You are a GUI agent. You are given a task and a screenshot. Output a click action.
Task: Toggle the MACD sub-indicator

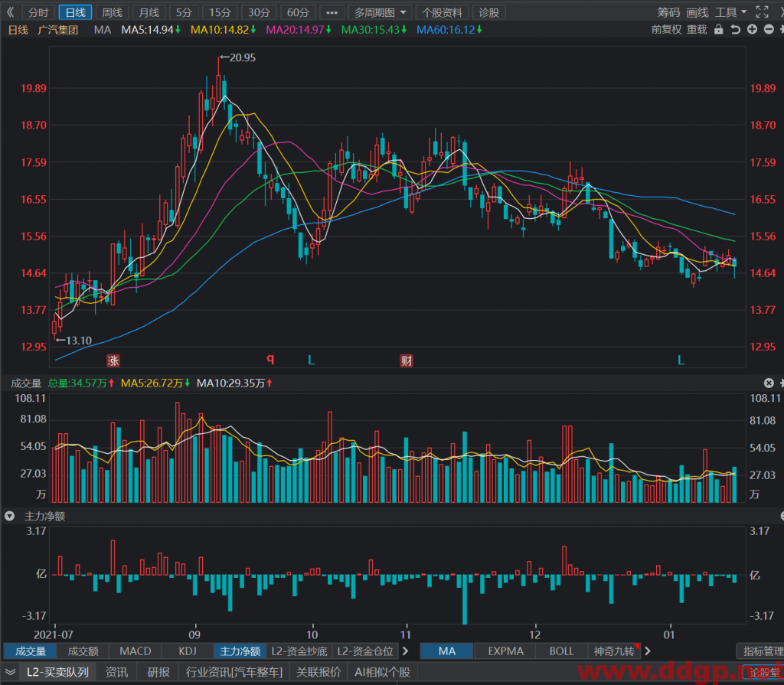click(136, 651)
